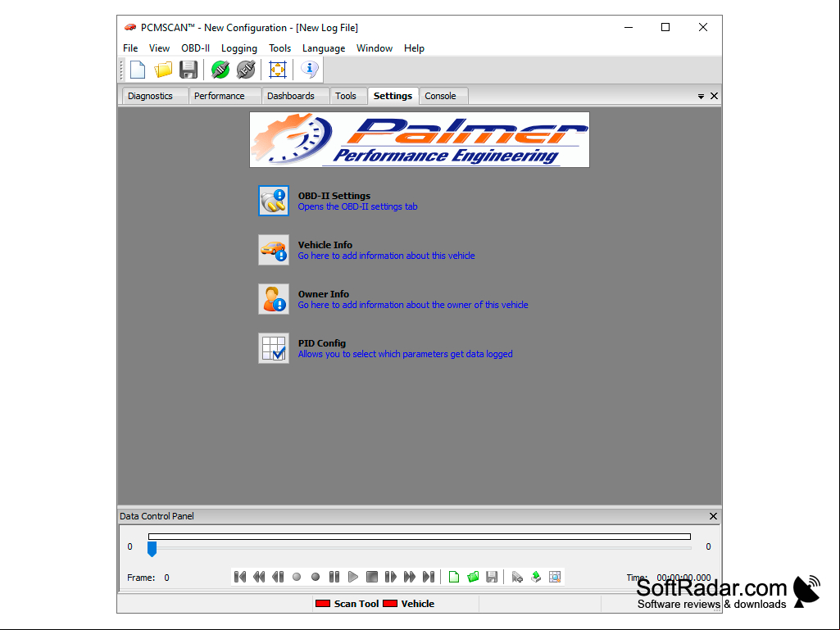Viewport: 840px width, 630px height.
Task: Stop log playback
Action: pos(372,577)
